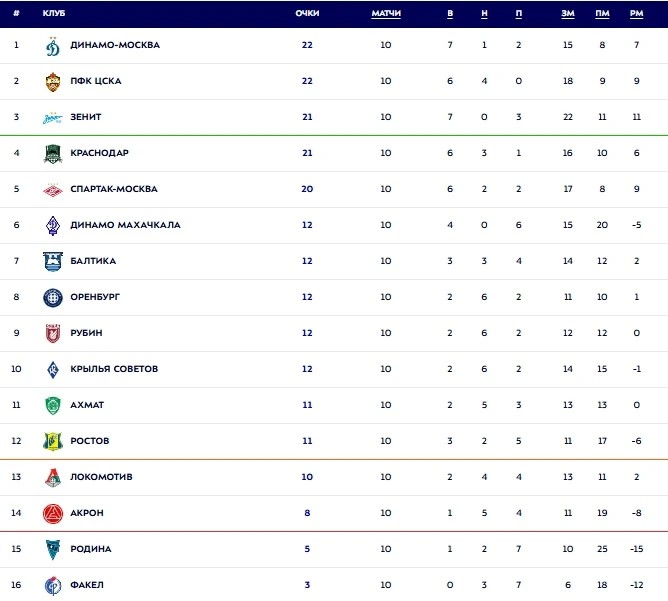Sort by draws column header Н
Screen dimensions: 668x601
click(x=484, y=14)
